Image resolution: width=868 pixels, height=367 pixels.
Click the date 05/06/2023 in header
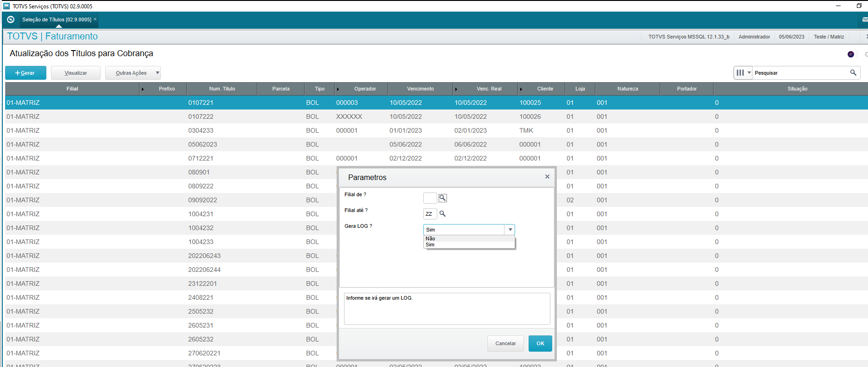(x=791, y=37)
